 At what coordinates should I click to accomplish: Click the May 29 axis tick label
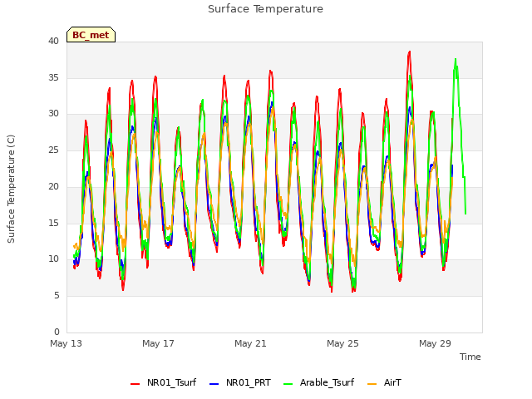[x=435, y=343]
